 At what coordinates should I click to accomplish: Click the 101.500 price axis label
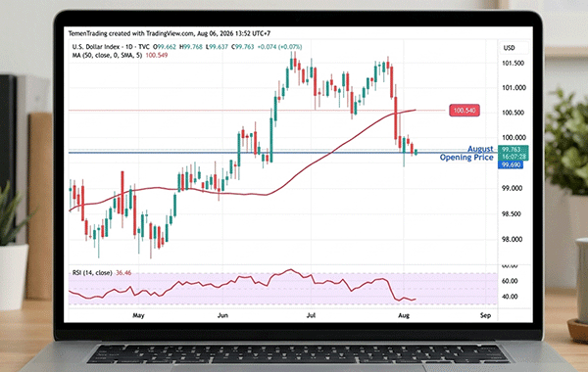(513, 64)
